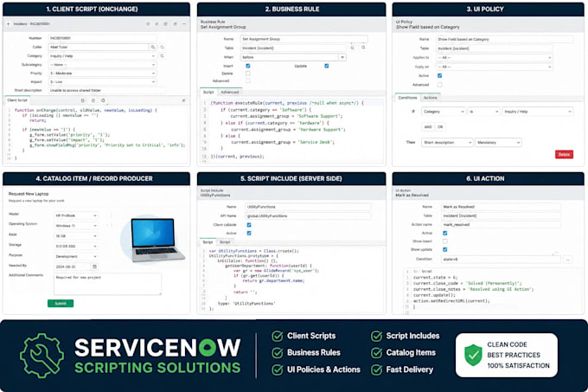Screen dimensions: 588x392
Task: Open the Priority dropdown showing 3 - Moderate
Action: click(x=102, y=74)
